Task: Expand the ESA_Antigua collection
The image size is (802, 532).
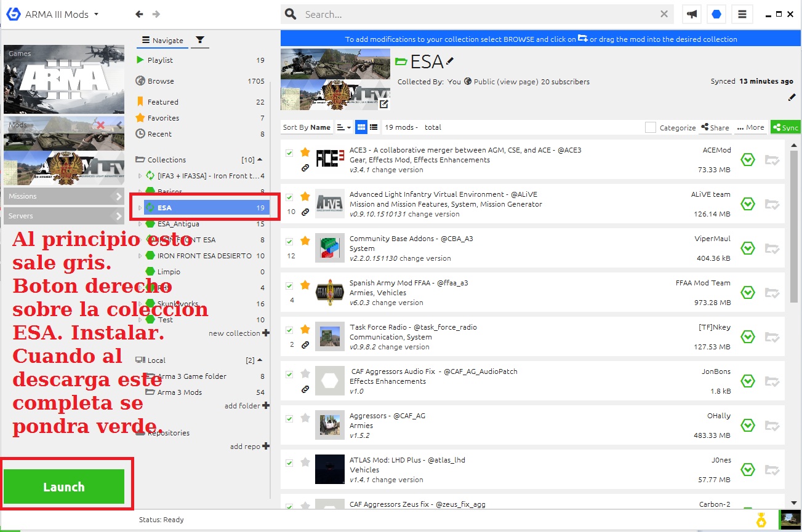Action: pyautogui.click(x=140, y=224)
